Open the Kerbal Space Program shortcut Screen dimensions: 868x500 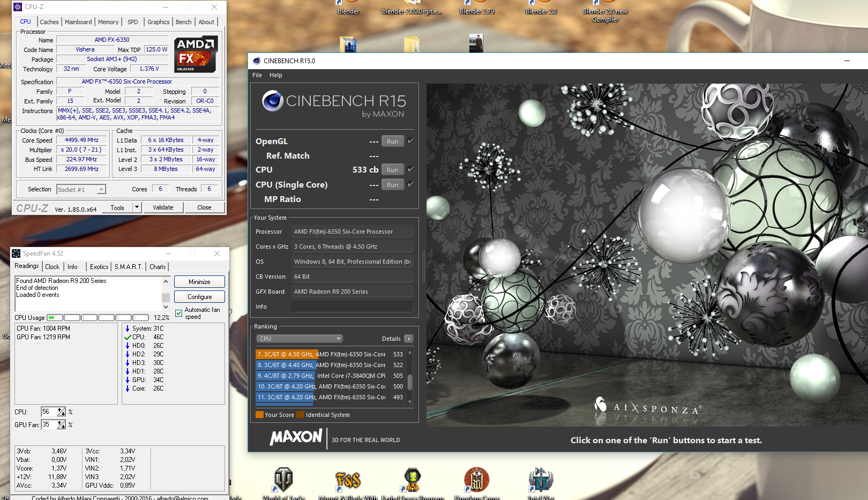[413, 483]
